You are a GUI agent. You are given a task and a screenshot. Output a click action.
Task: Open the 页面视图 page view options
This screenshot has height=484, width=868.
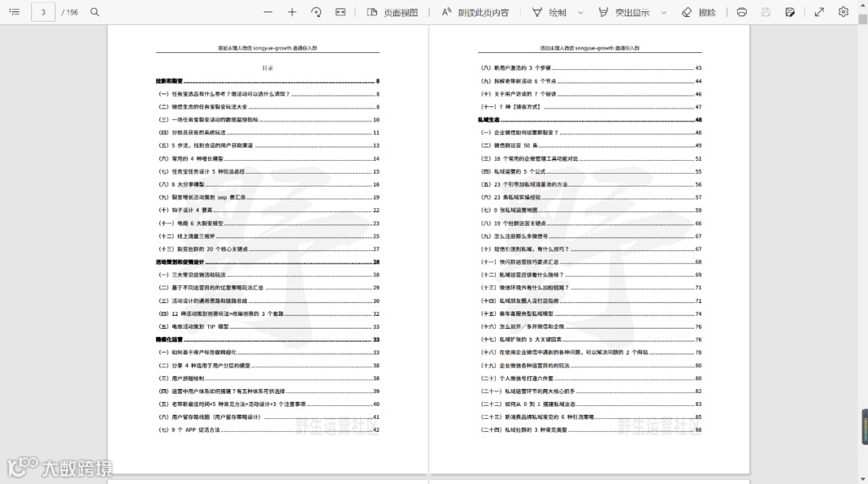[392, 12]
